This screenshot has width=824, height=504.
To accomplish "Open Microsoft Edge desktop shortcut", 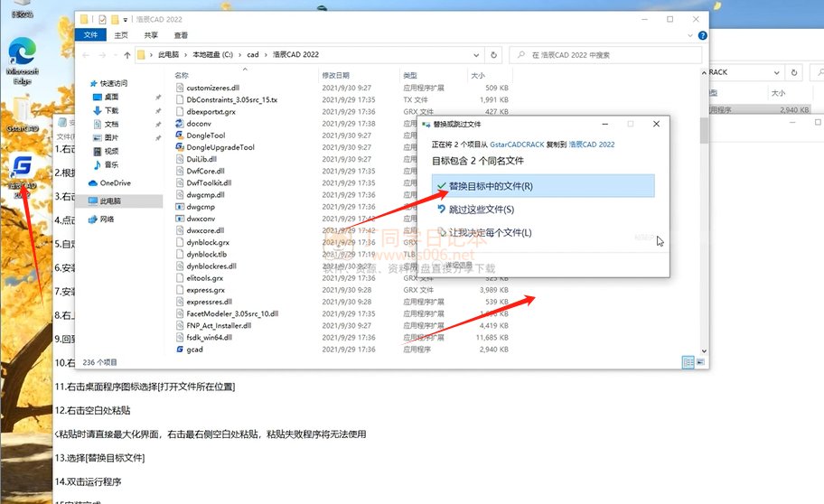I will [x=22, y=61].
